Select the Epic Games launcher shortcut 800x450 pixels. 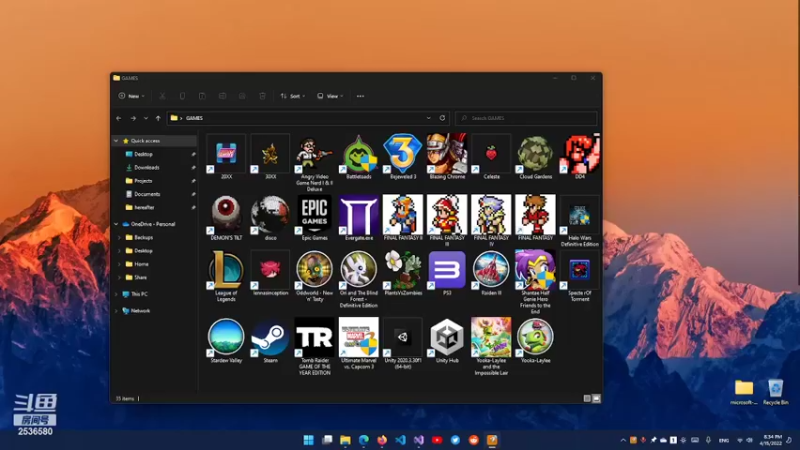[x=314, y=217]
